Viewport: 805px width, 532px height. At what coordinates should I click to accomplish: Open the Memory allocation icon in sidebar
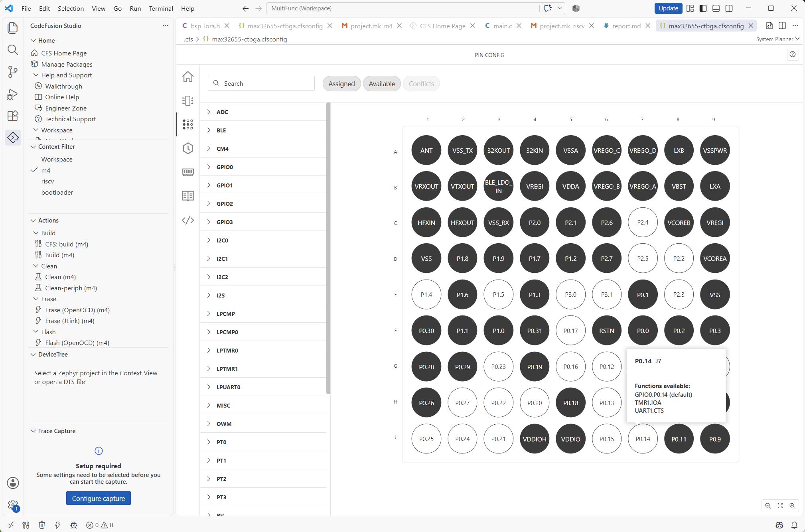click(188, 172)
